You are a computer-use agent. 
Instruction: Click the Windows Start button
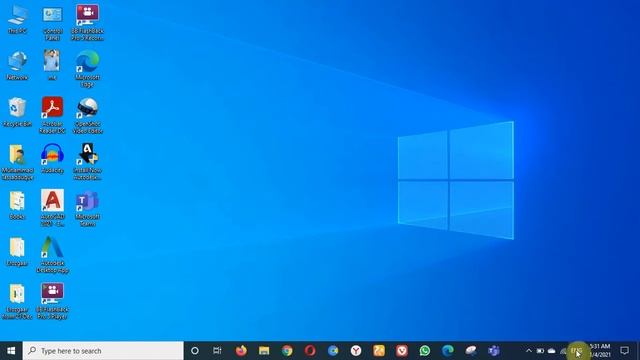tap(11, 351)
